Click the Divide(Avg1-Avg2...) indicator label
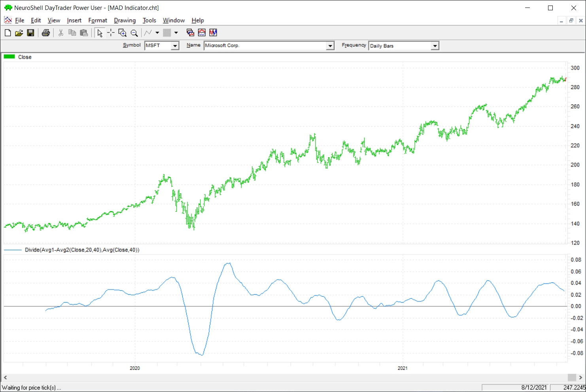The width and height of the screenshot is (586, 392). tap(82, 250)
